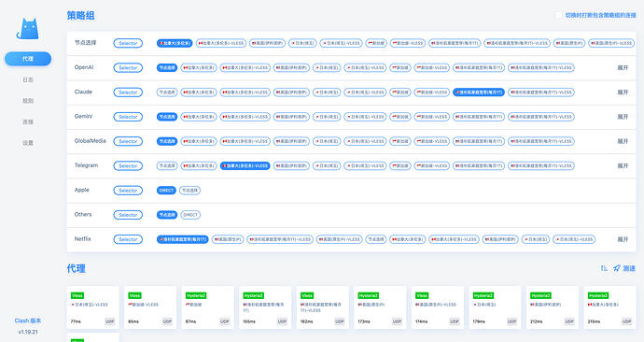Click the Clash 版本 label
Viewport: 644px width, 342px height.
click(x=28, y=321)
